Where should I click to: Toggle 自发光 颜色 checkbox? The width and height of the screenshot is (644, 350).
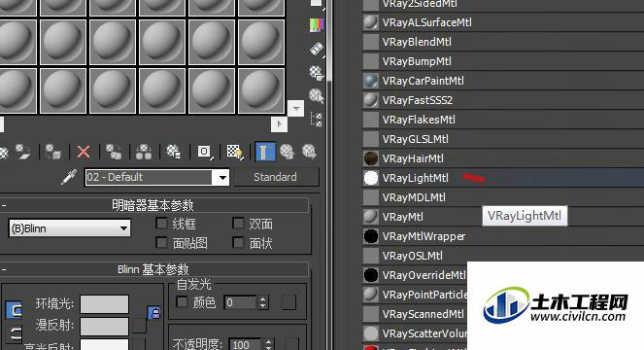[x=182, y=302]
